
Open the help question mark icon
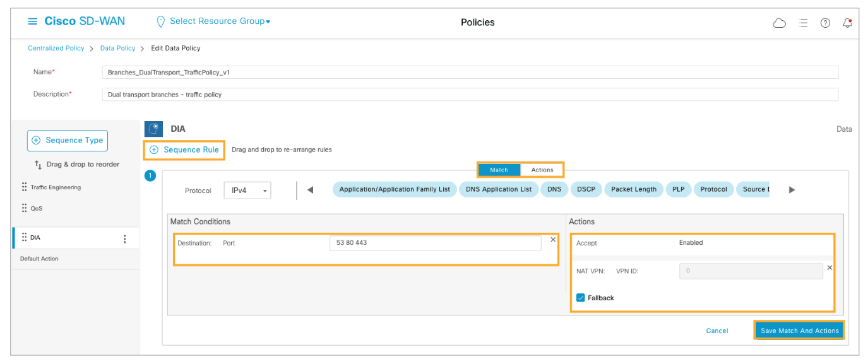(825, 23)
